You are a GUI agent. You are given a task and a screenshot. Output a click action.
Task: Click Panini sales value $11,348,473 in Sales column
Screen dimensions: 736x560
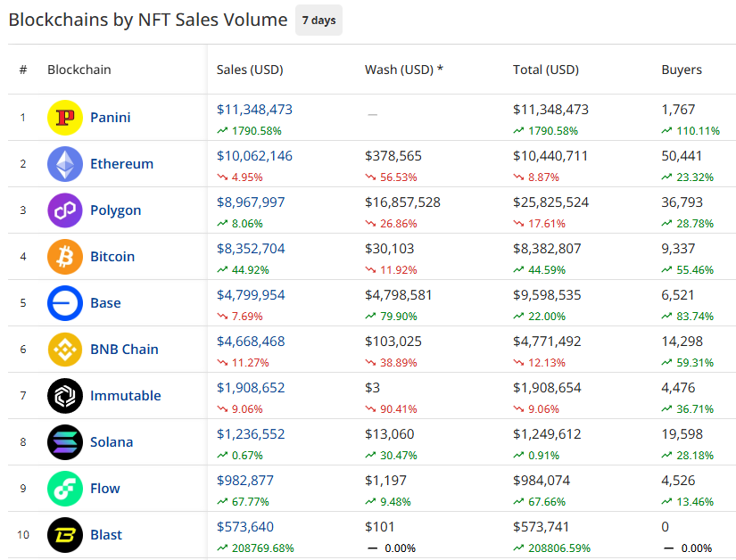[254, 110]
